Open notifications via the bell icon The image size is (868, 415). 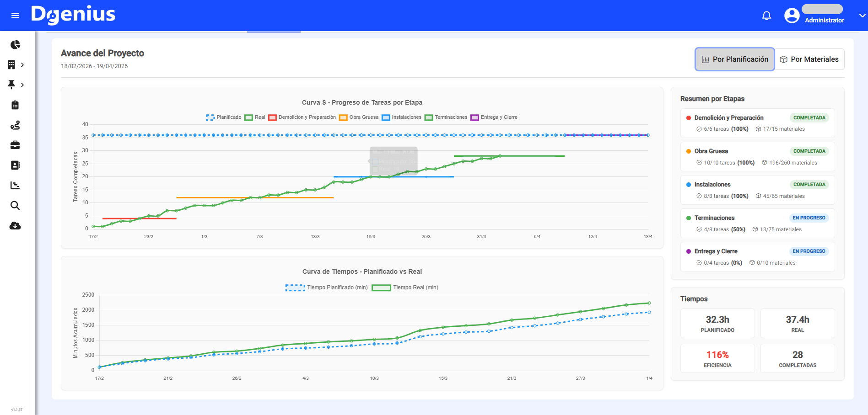766,15
